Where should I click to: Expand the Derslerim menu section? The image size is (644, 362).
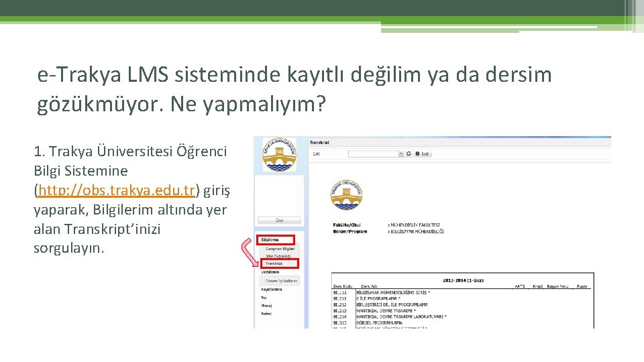[x=270, y=272]
